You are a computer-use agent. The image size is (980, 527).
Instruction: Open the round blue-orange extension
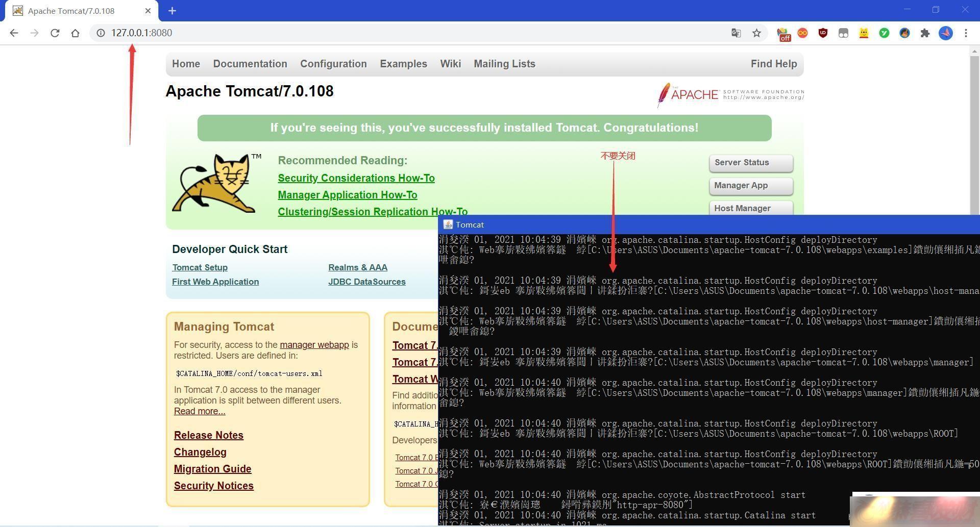904,33
